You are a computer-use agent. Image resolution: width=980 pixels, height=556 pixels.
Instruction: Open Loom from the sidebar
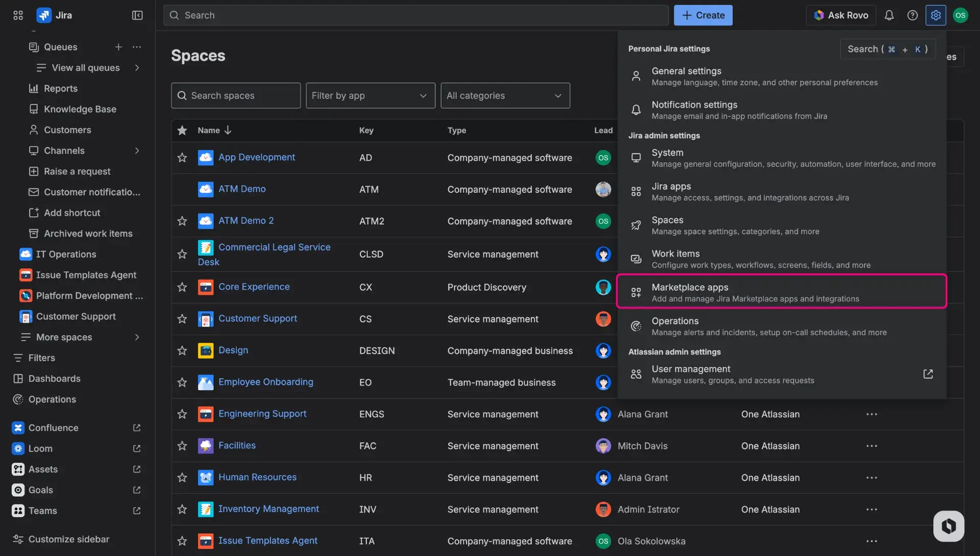click(41, 448)
